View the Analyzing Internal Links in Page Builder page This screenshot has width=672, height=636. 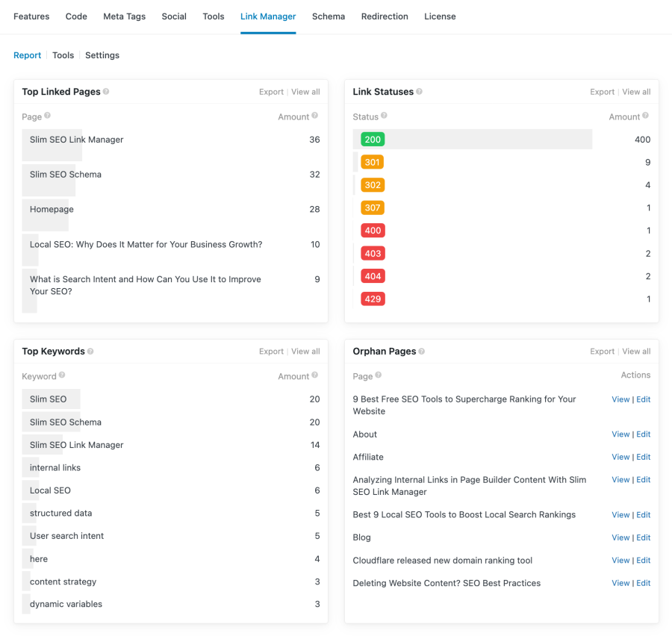[x=620, y=479]
